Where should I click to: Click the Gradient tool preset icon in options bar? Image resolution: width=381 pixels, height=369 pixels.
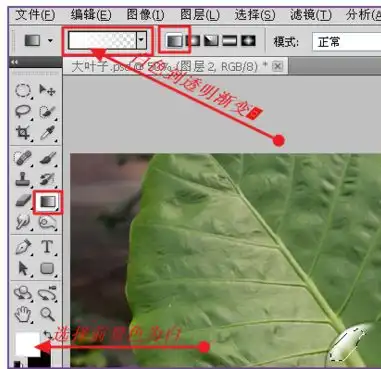point(33,41)
